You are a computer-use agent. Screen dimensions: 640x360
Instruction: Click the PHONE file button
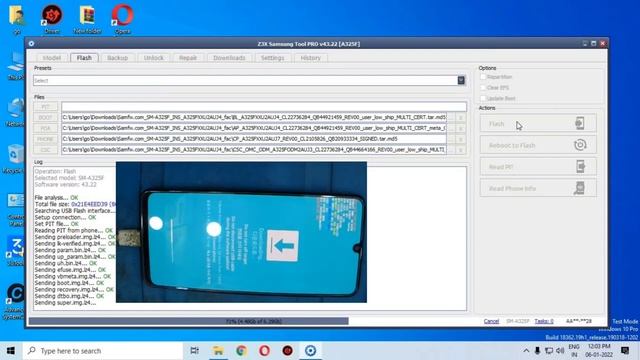point(46,139)
